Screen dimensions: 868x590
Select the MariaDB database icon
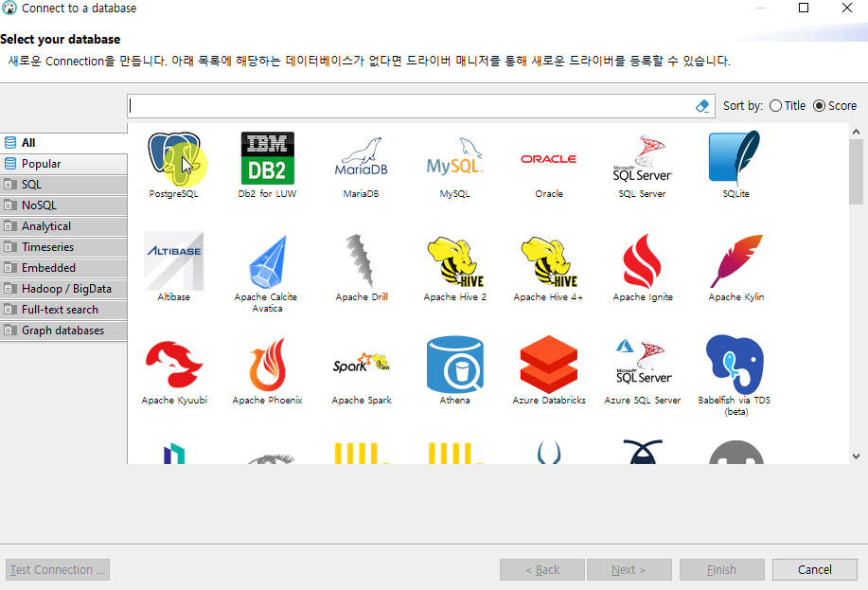361,158
